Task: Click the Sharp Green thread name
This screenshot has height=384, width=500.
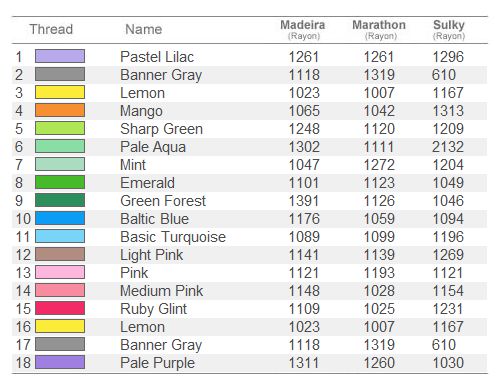Action: point(161,129)
